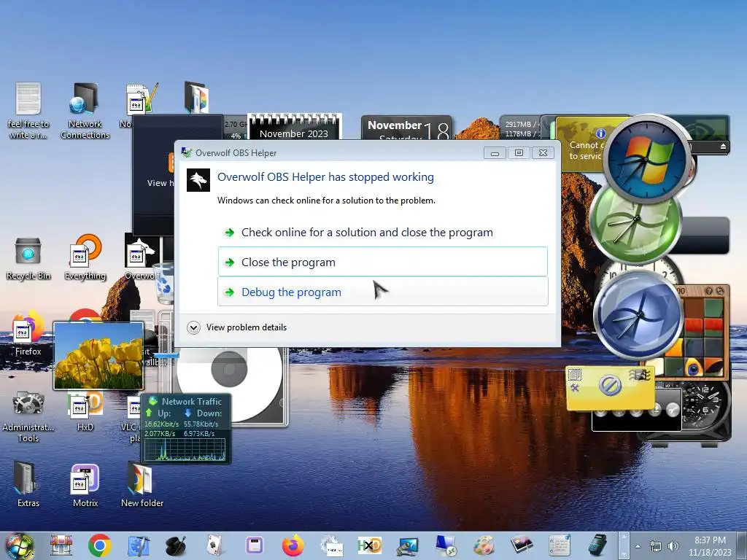Click the taskbar scroll down arrow
747x560 pixels.
623,554
